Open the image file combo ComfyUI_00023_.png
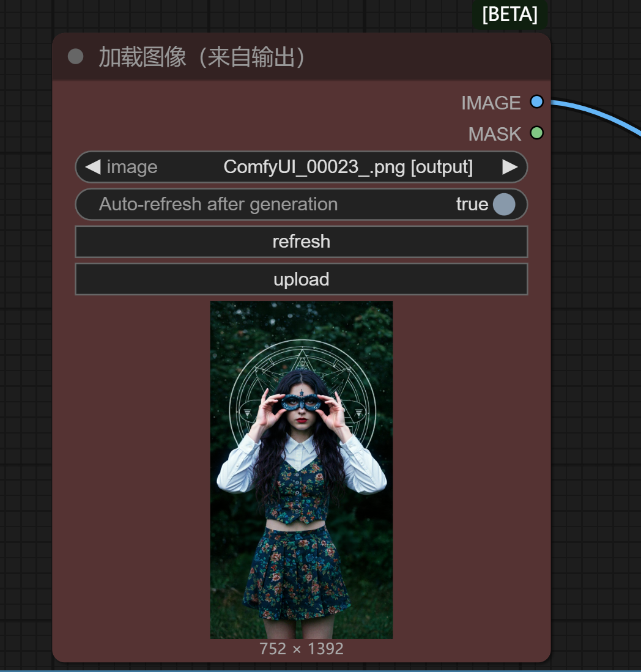This screenshot has width=641, height=672. [x=302, y=167]
